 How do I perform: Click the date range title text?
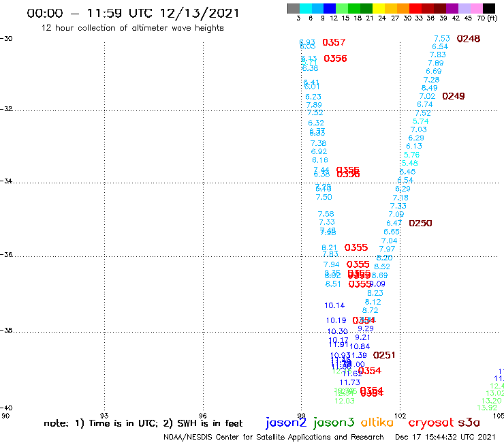click(x=133, y=14)
